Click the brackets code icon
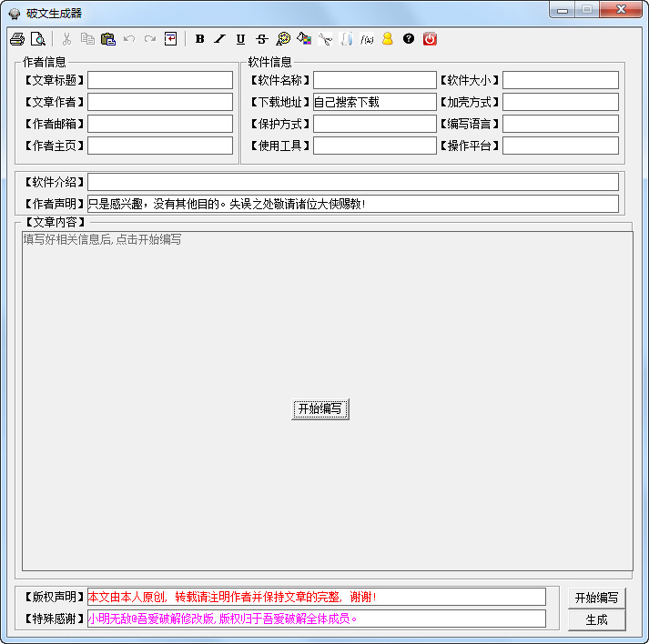This screenshot has width=649, height=644. (x=346, y=39)
